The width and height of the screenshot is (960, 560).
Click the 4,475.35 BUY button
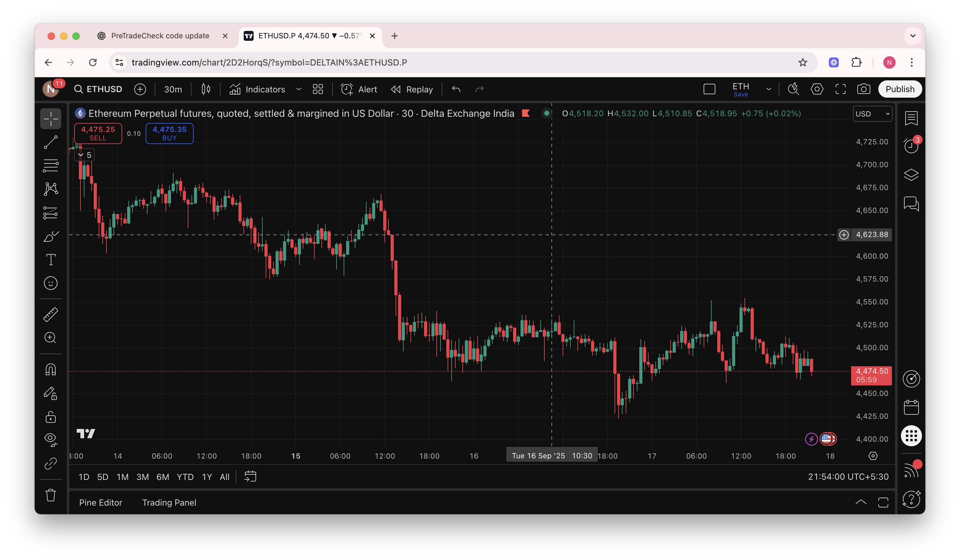click(169, 133)
